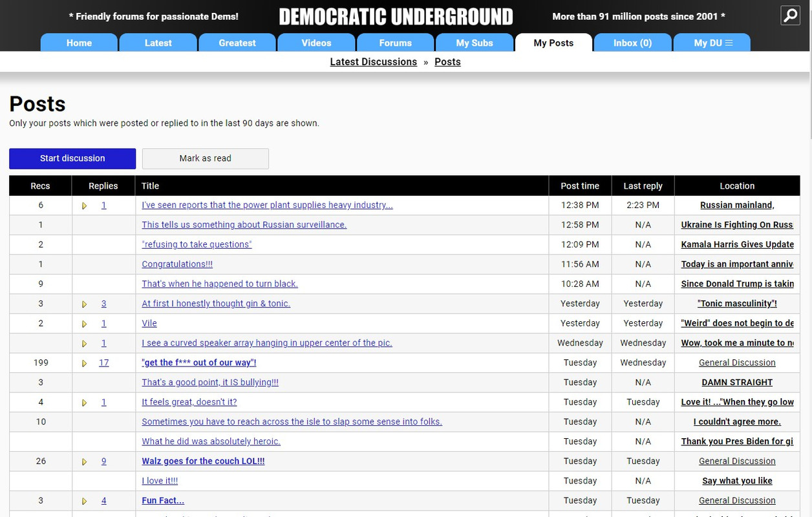This screenshot has width=812, height=517.
Task: Open the "get the f*** out of our way"! thread
Action: (x=199, y=363)
